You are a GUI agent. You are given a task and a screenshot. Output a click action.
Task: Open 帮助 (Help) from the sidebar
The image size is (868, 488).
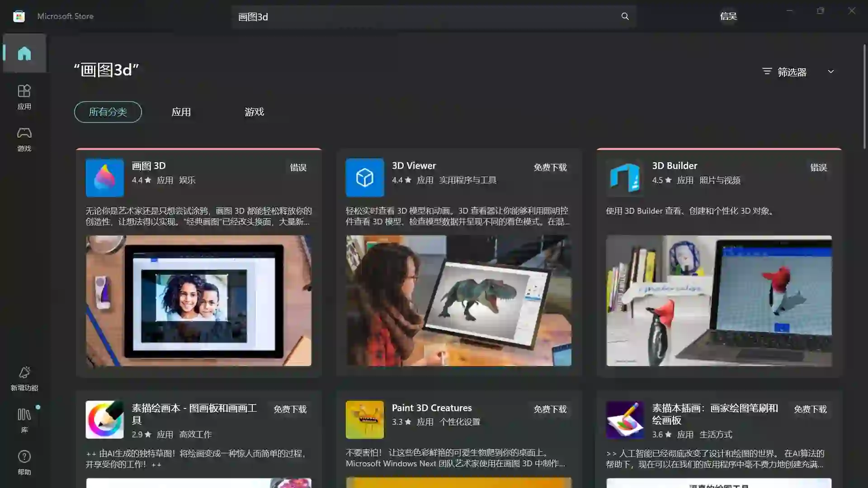point(24,462)
